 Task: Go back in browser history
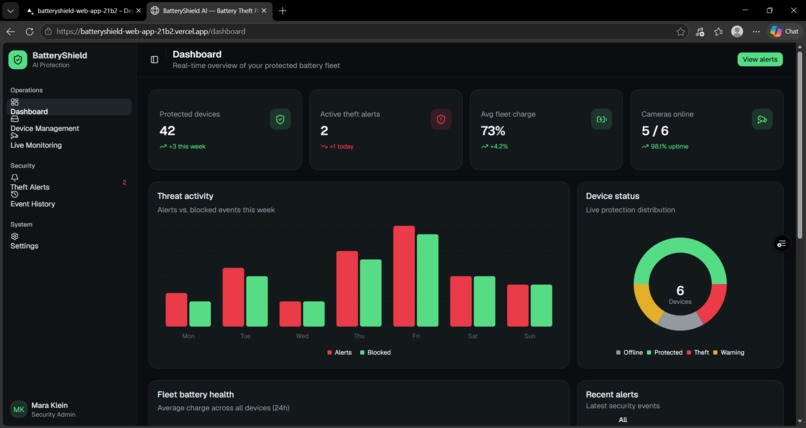(10, 31)
